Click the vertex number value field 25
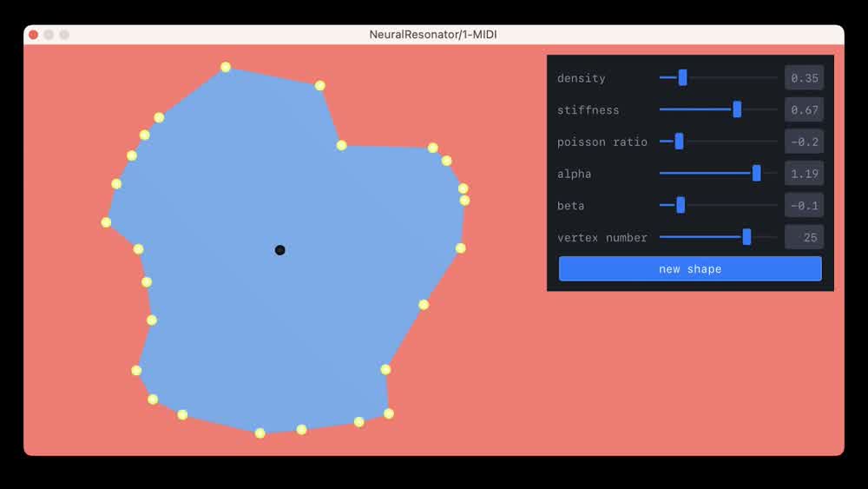 (805, 237)
